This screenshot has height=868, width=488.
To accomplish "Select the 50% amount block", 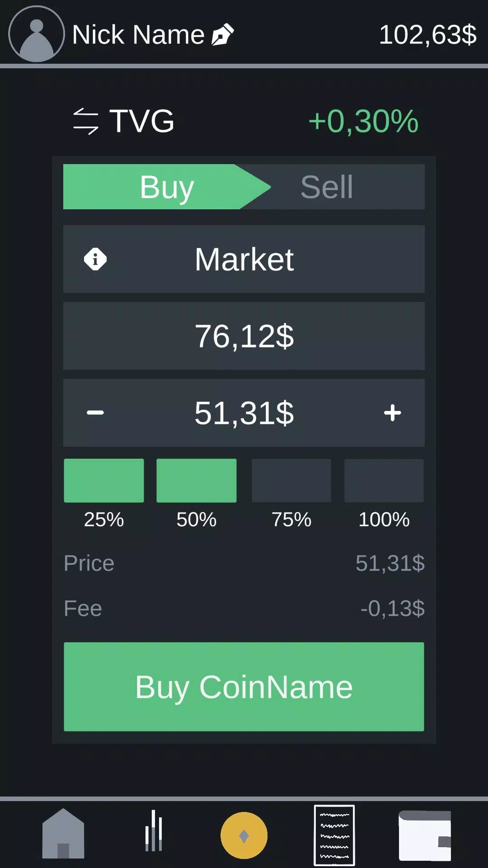I will click(197, 481).
